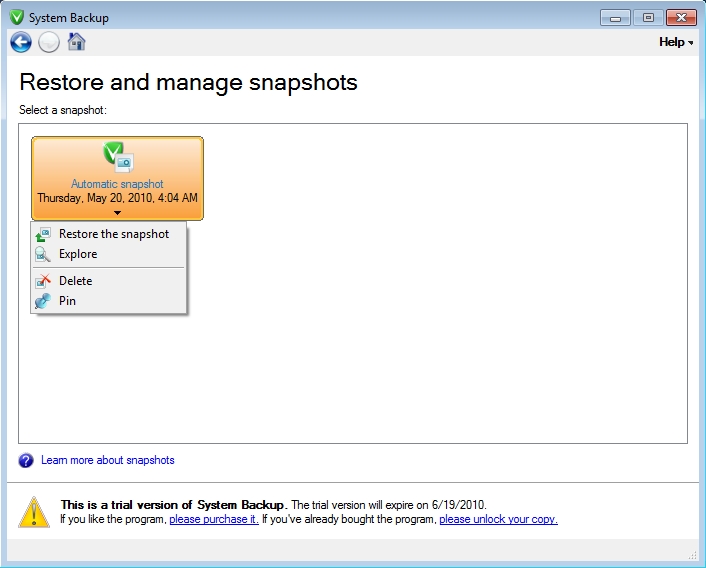The image size is (706, 568).
Task: Choose Delete from the snapshot menu
Action: click(x=110, y=281)
